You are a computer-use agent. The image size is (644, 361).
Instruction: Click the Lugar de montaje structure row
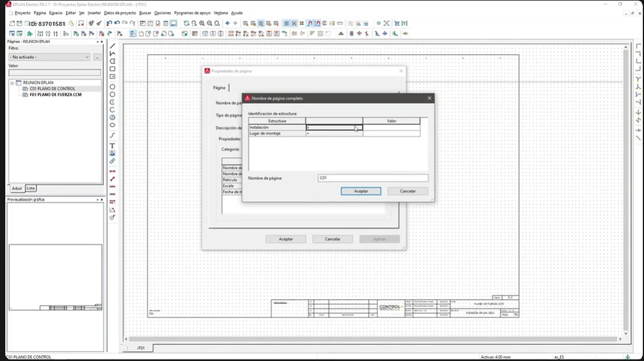[334, 133]
